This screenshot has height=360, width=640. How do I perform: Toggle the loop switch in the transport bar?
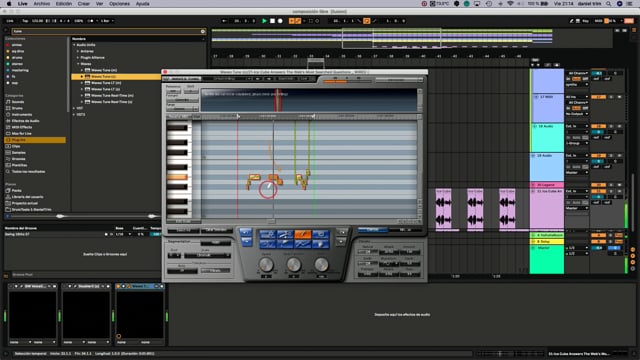pyautogui.click(x=366, y=21)
